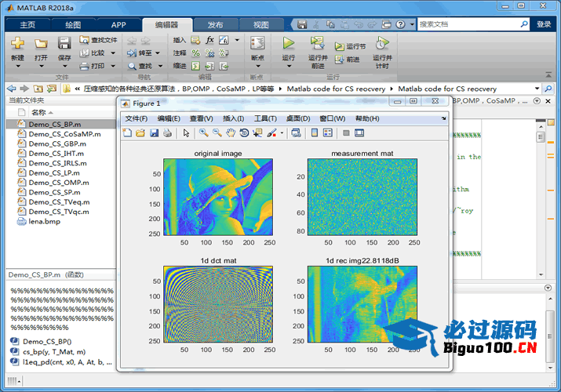Expand the Run (运行) dropdown arrow
The height and width of the screenshot is (392, 561).
[289, 67]
